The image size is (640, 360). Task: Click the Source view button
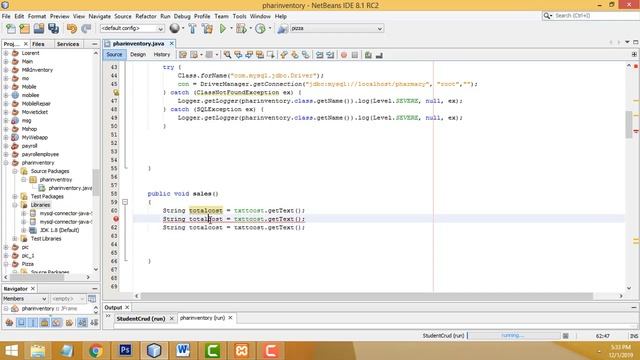click(x=114, y=54)
